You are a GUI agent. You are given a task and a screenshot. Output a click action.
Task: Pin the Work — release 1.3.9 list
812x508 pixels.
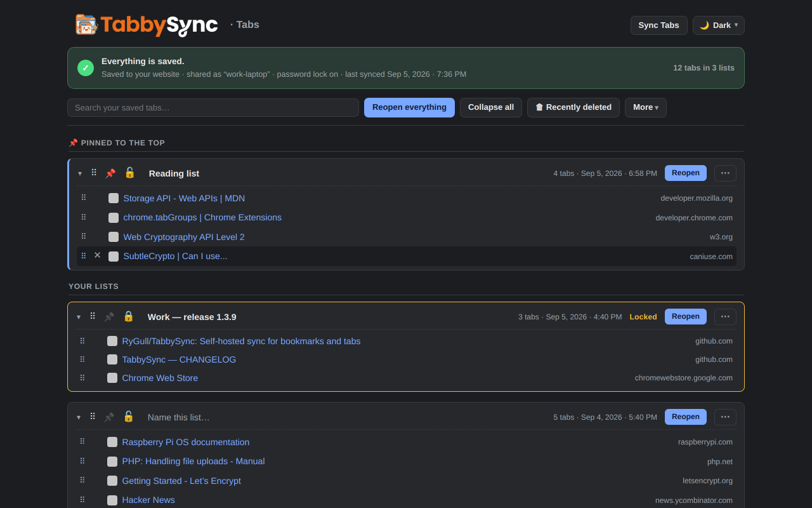click(109, 317)
